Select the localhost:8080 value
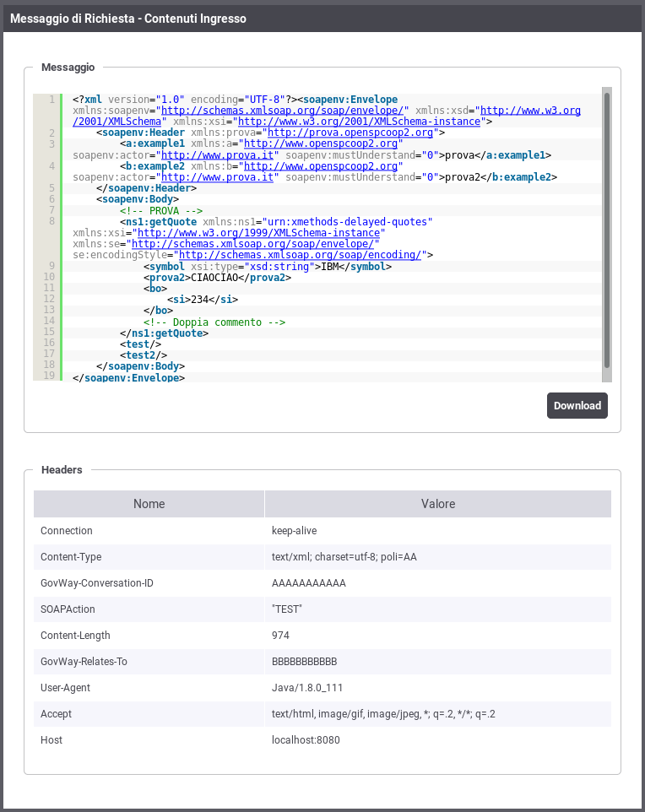Image resolution: width=645 pixels, height=812 pixels. click(x=306, y=740)
